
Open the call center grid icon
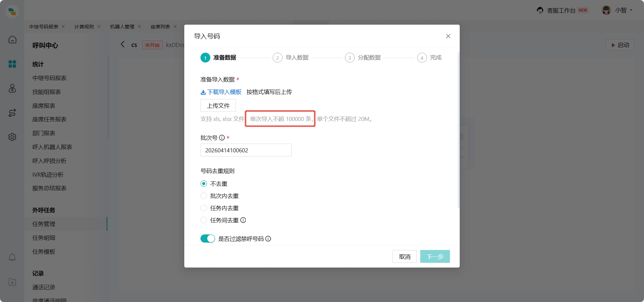(12, 64)
